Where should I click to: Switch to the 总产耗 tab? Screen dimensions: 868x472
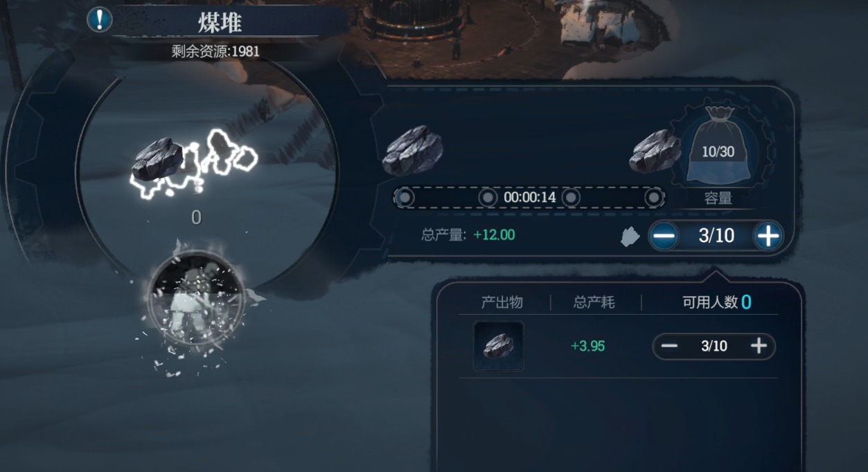click(594, 302)
